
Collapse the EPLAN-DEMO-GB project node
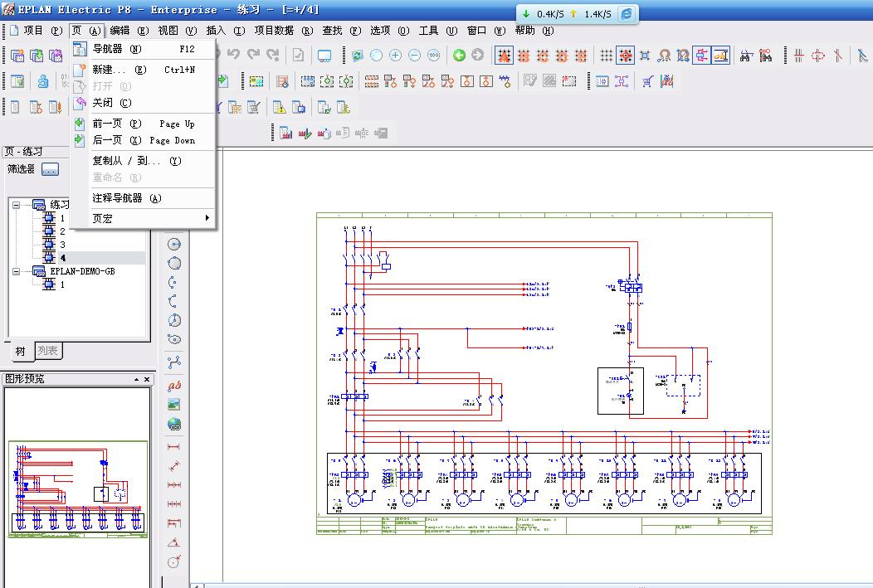pyautogui.click(x=17, y=271)
